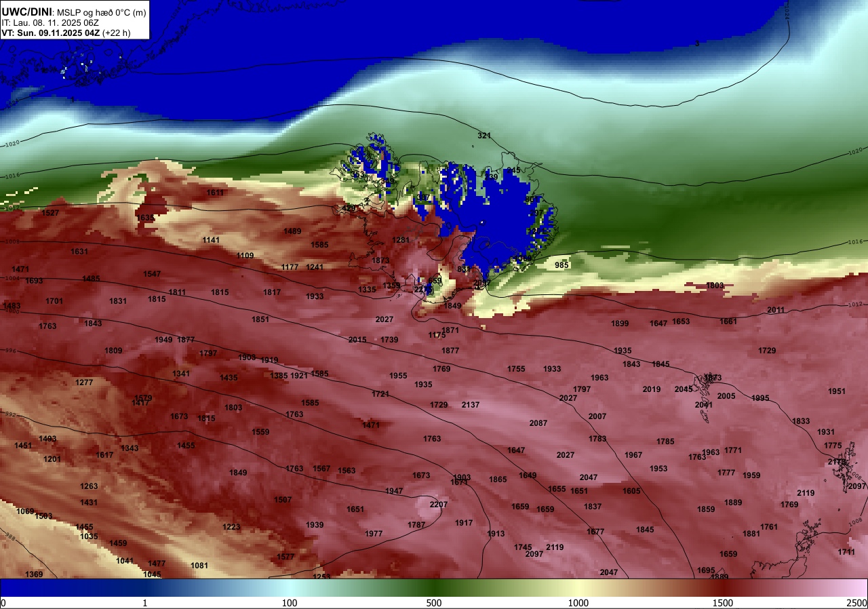Click the color scale label 500
Viewport: 868px width, 609px height.
point(434,603)
